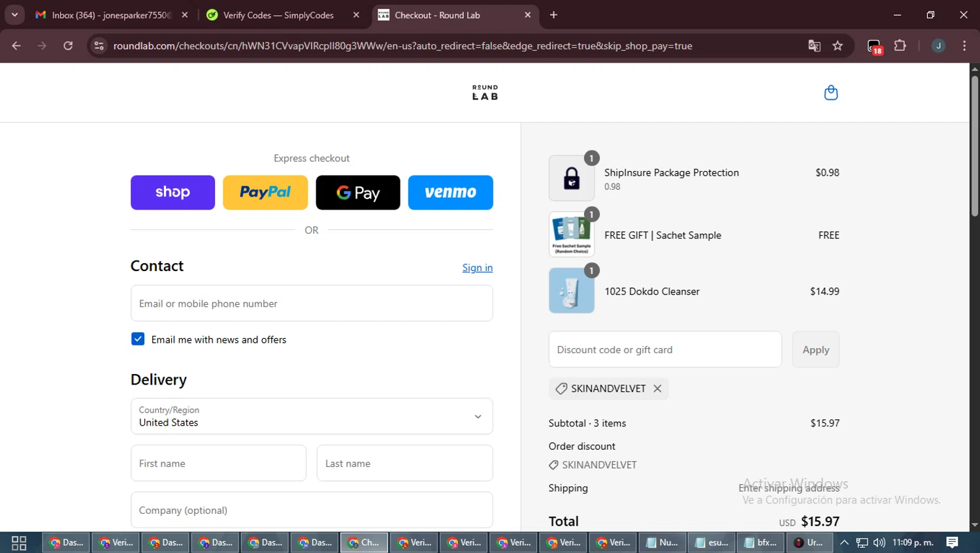Open the Extensions puzzle menu

900,46
